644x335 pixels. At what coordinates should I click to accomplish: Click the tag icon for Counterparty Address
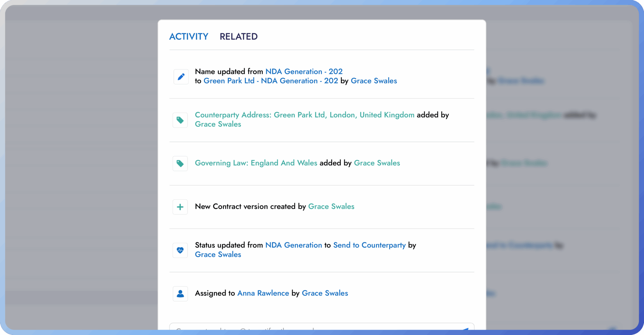point(180,120)
